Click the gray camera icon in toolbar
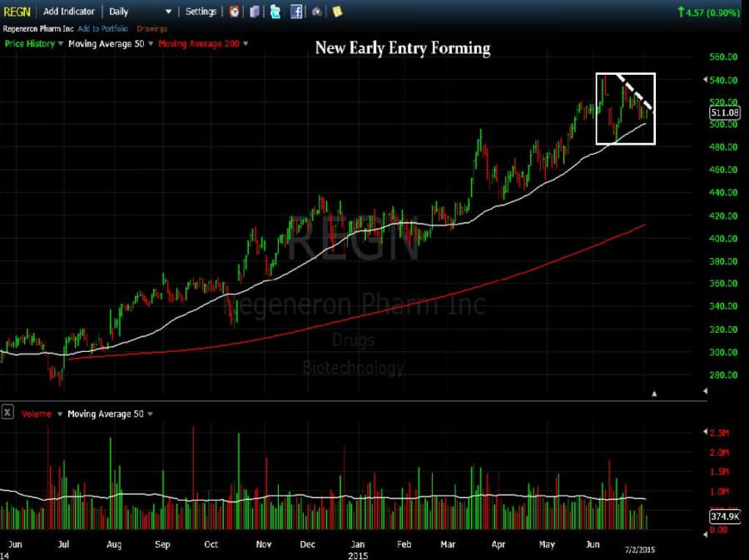Image resolution: width=749 pixels, height=560 pixels. (x=317, y=12)
